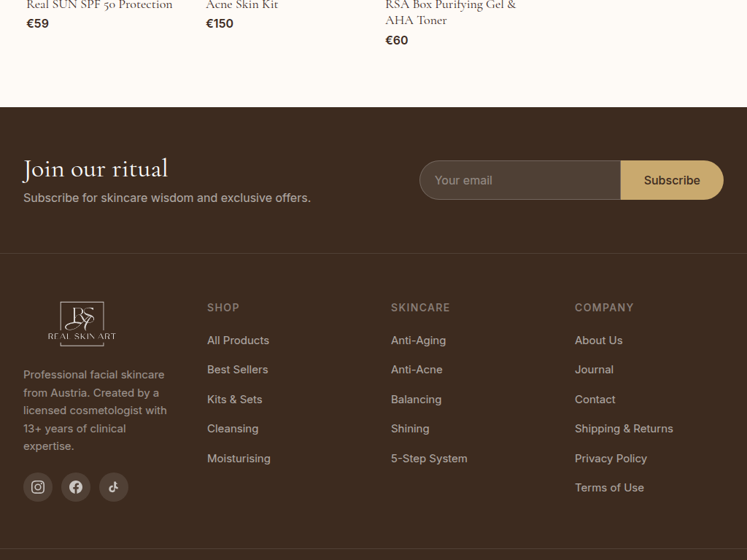Image resolution: width=747 pixels, height=560 pixels.
Task: Go to Best Sellers
Action: click(x=237, y=370)
